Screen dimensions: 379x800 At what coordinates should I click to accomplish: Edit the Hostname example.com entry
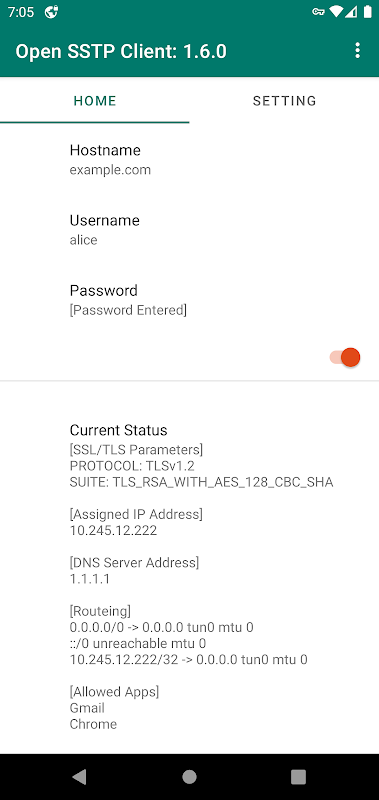pos(189,159)
